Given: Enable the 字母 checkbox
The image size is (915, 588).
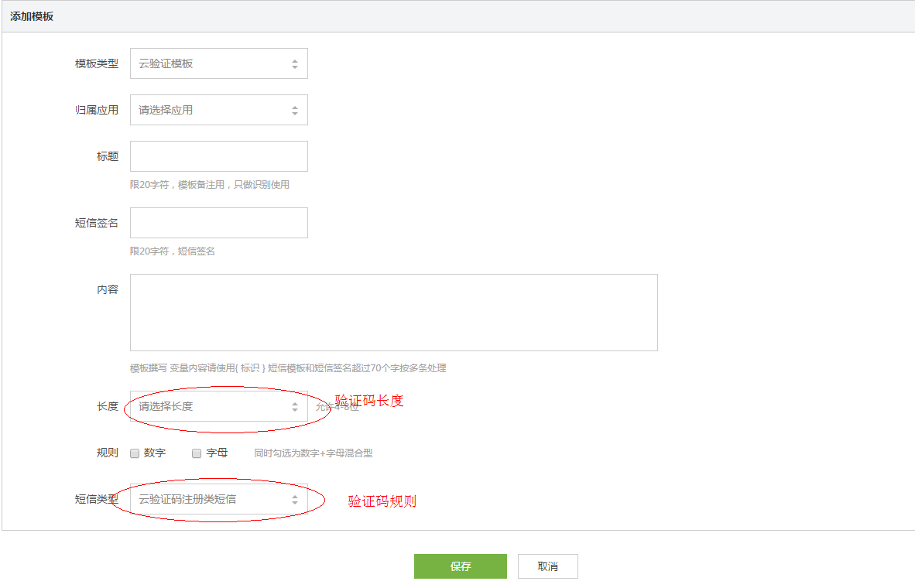Looking at the screenshot, I should [197, 453].
